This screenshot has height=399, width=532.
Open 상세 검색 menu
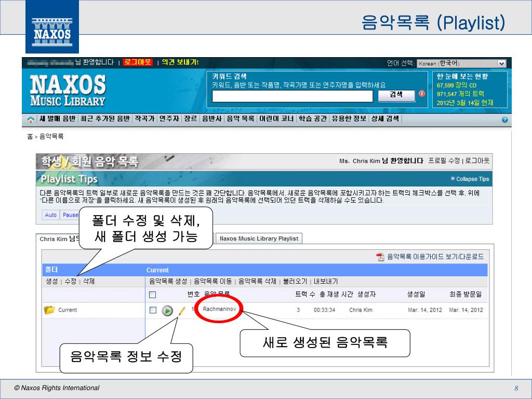[x=385, y=118]
